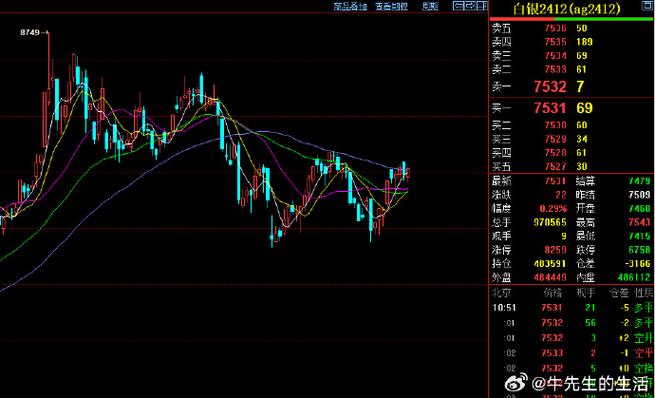Select the 买五 order book row
Viewport: 655px width, 398px height.
point(572,166)
